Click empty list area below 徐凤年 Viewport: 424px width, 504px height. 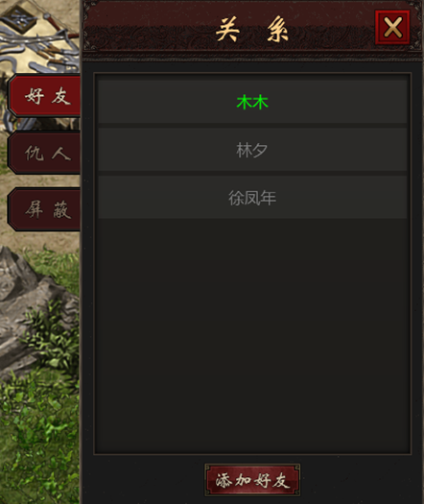point(252,334)
